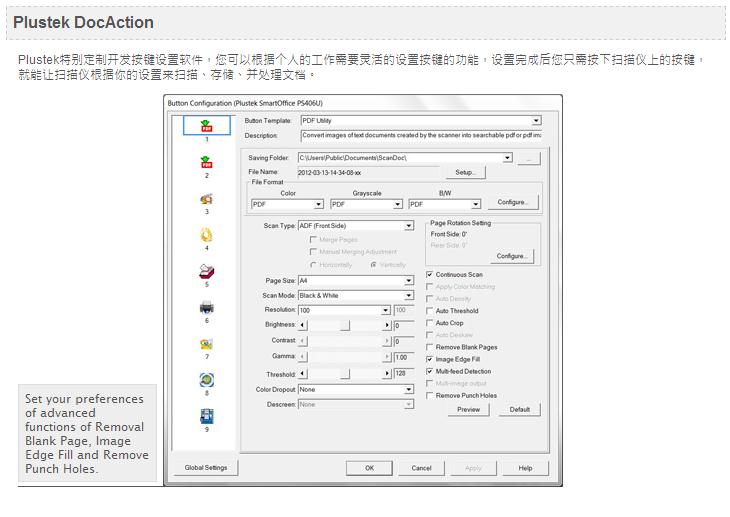This screenshot has height=517, width=730.
Task: Open the Color file format dropdown
Action: (318, 204)
